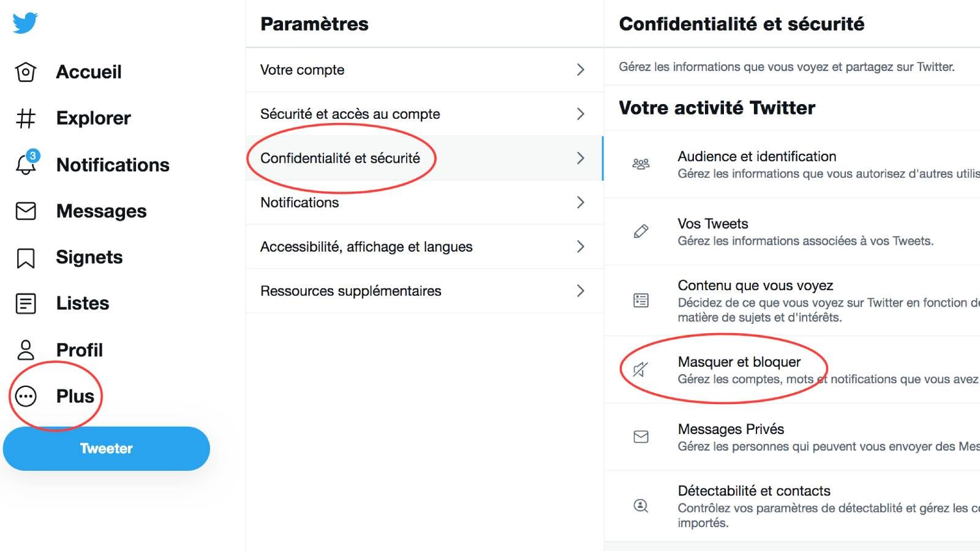Viewport: 980px width, 551px height.
Task: Click the Plus three-dots icon
Action: [26, 396]
